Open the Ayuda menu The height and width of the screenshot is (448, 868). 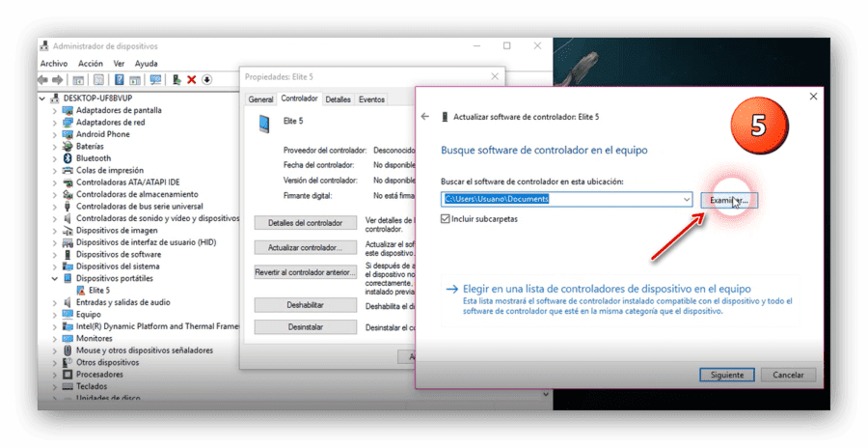click(x=147, y=64)
